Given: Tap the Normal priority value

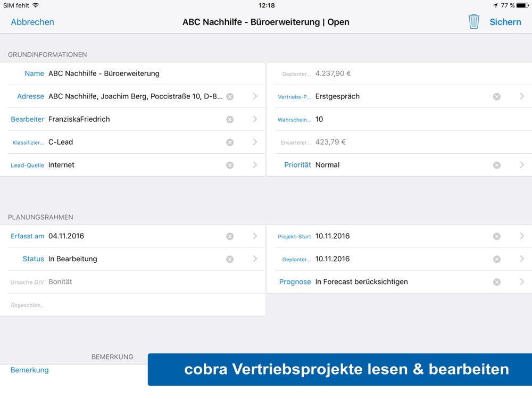Looking at the screenshot, I should [x=327, y=165].
